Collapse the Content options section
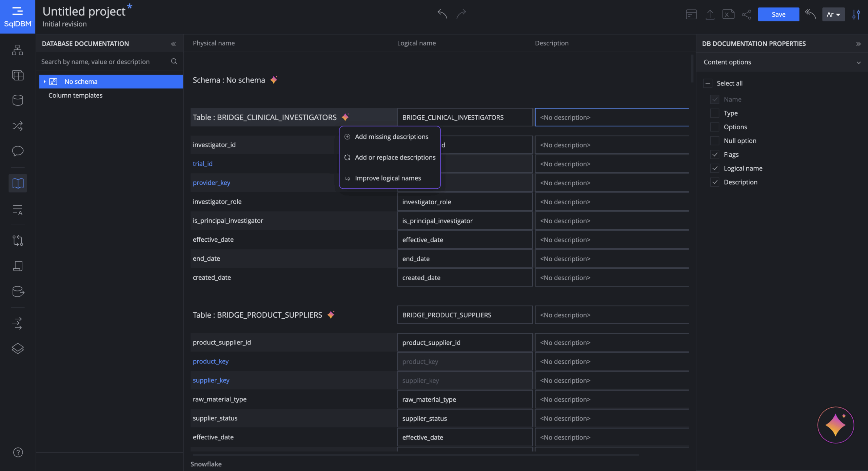868x471 pixels. pos(858,62)
